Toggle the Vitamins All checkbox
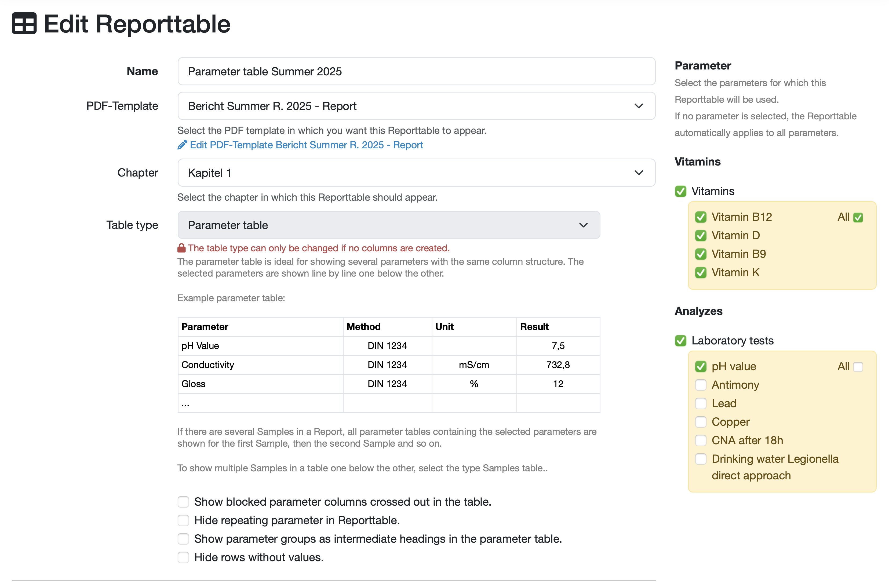The height and width of the screenshot is (588, 889). 858,218
